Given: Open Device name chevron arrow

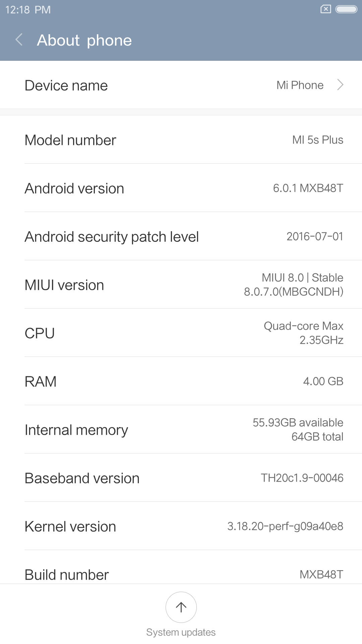Looking at the screenshot, I should pyautogui.click(x=340, y=85).
